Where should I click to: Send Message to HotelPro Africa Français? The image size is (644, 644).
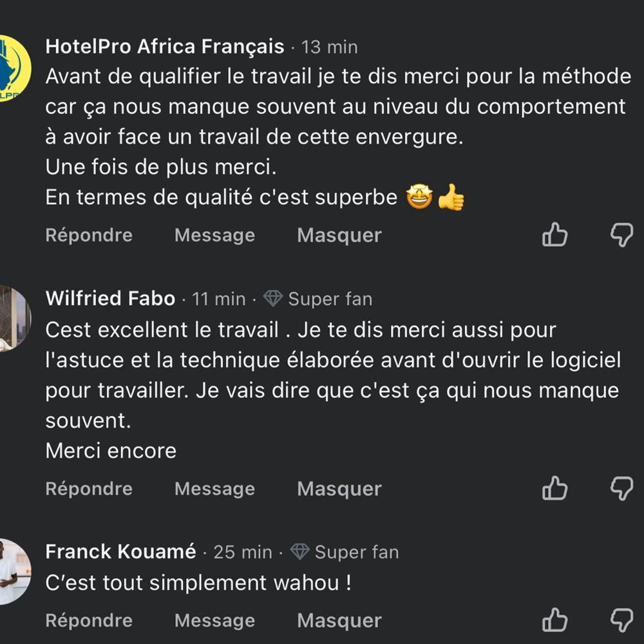point(214,236)
